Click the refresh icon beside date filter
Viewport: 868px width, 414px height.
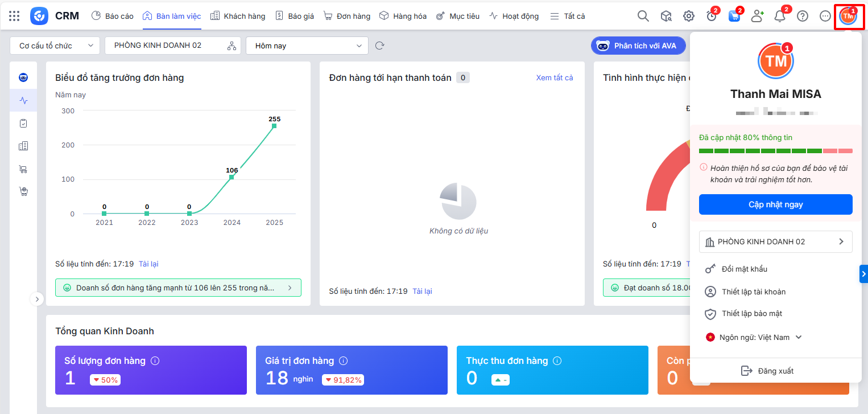pos(380,46)
